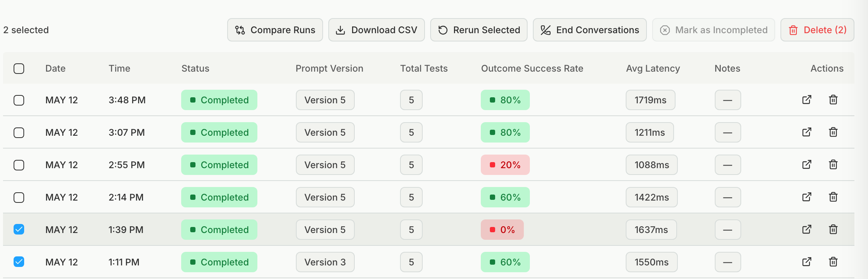Click the Compare Runs button
Image resolution: width=868 pixels, height=279 pixels.
point(275,30)
